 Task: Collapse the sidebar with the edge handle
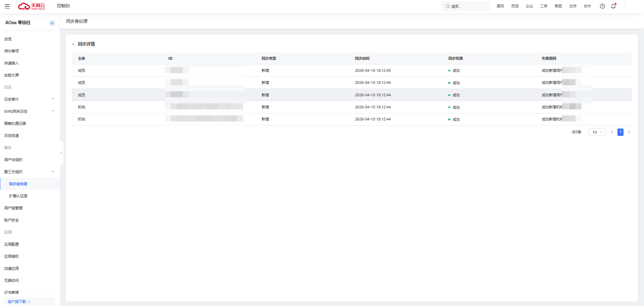(x=61, y=153)
